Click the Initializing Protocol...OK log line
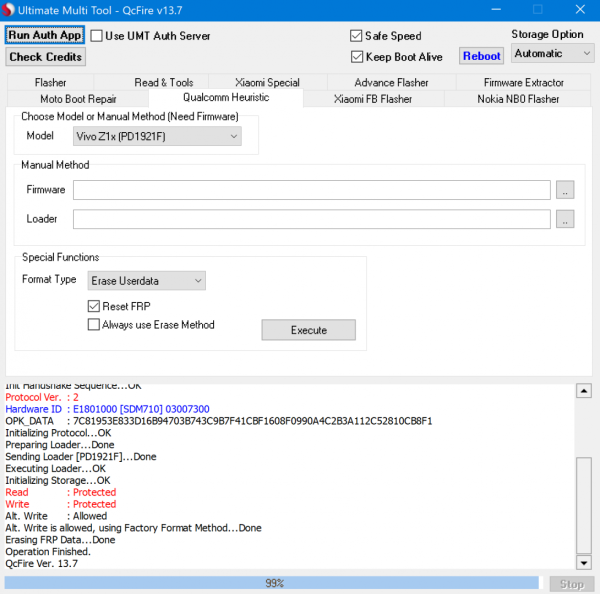 (x=58, y=432)
